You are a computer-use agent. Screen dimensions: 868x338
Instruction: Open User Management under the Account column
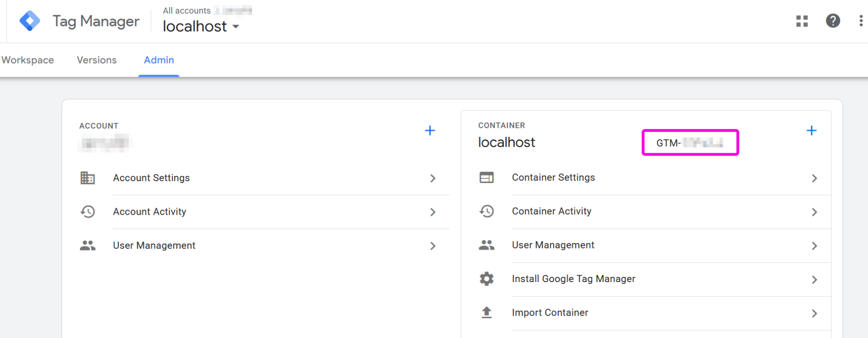click(154, 246)
